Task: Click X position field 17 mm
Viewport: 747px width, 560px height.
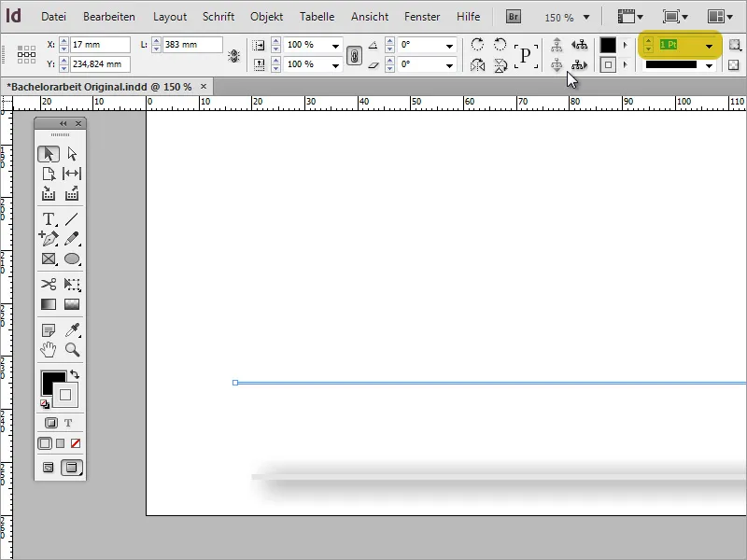Action: tap(100, 45)
